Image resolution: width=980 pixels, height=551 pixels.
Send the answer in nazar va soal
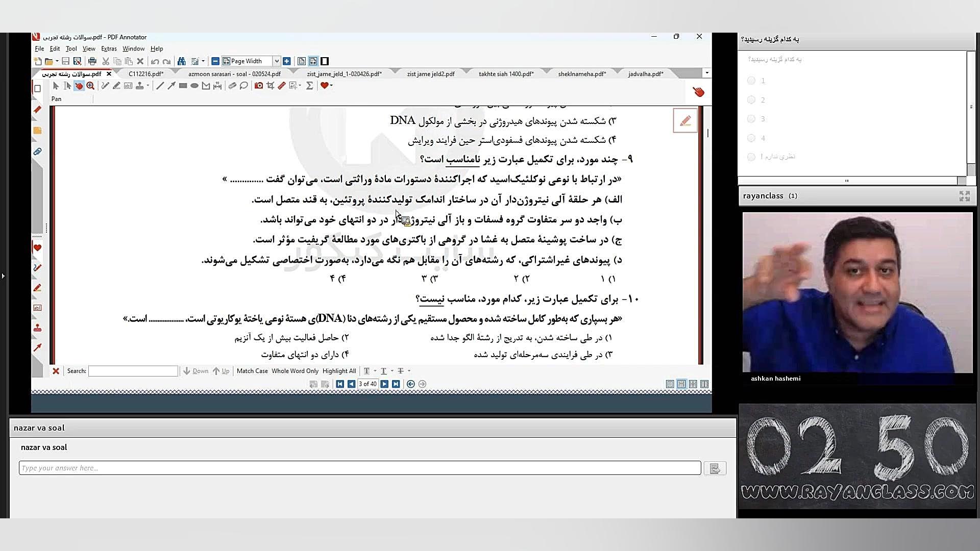pyautogui.click(x=715, y=468)
